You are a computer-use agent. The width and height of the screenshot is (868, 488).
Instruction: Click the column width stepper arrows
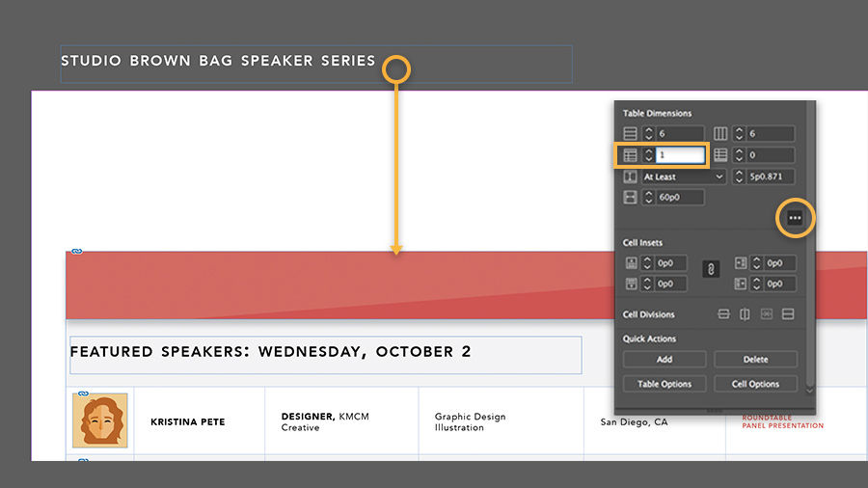tap(649, 197)
